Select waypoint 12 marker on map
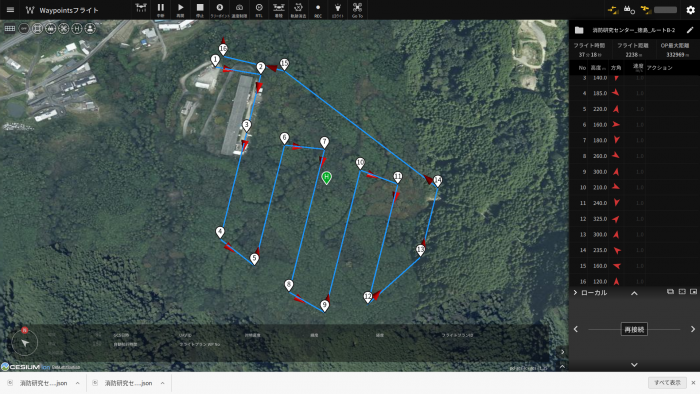 pos(368,297)
